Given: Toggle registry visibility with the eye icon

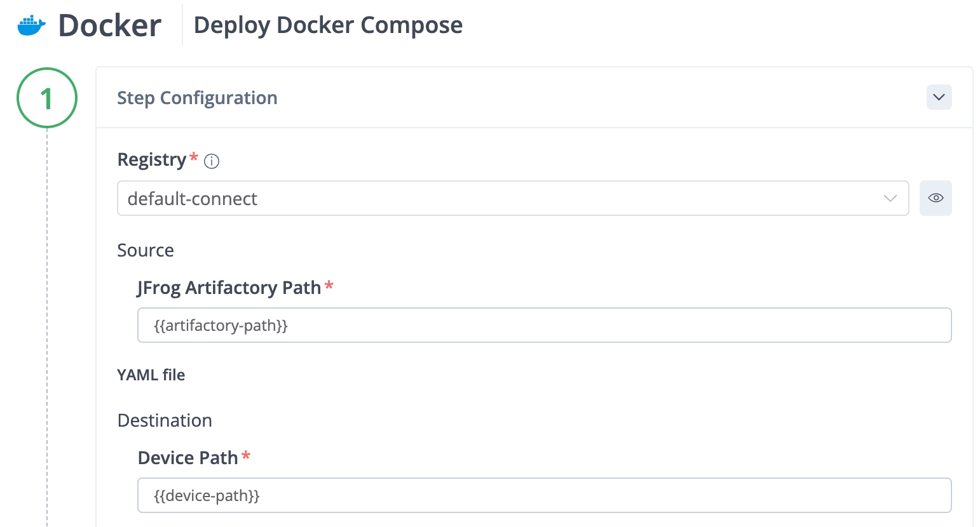Looking at the screenshot, I should [x=936, y=198].
